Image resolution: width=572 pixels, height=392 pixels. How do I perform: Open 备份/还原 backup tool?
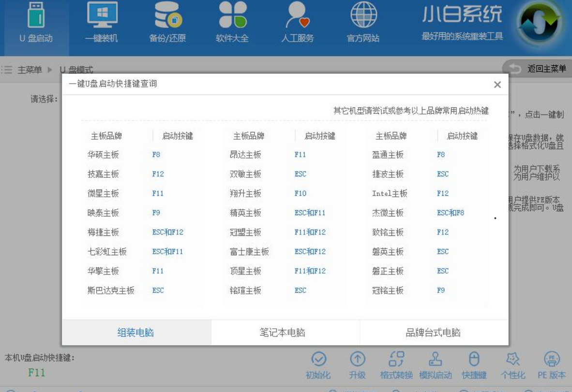(167, 17)
